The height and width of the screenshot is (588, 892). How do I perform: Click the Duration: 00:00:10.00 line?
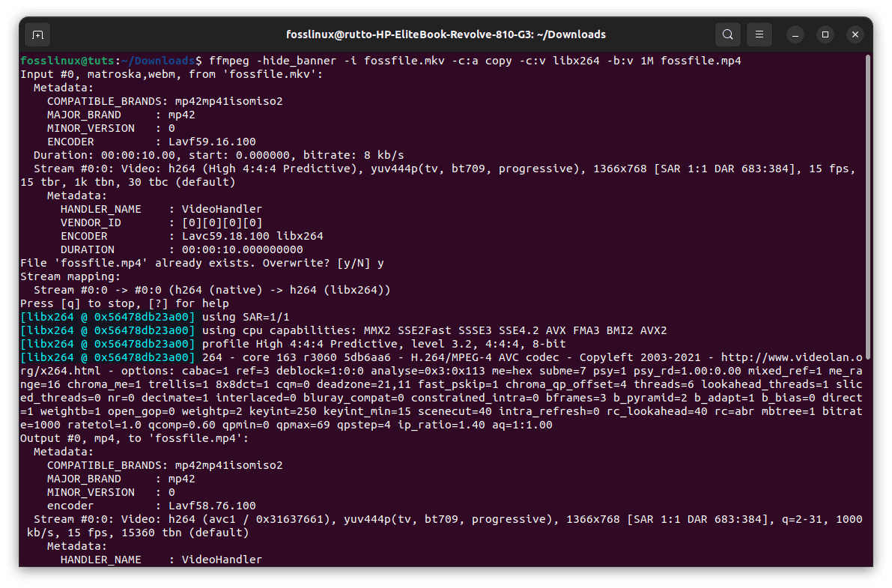click(x=219, y=155)
